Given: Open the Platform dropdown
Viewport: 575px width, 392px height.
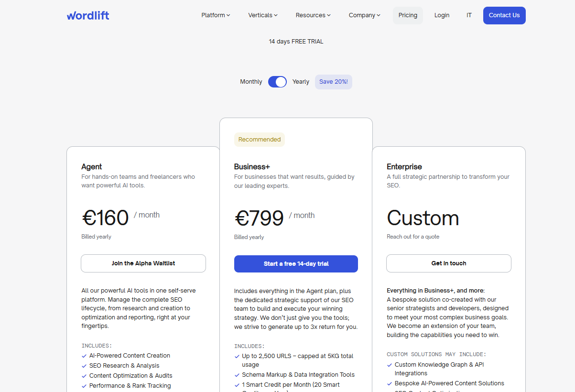Looking at the screenshot, I should [215, 15].
